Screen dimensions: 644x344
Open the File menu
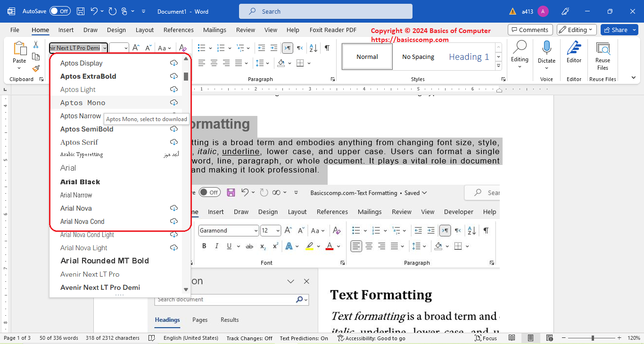coord(15,30)
